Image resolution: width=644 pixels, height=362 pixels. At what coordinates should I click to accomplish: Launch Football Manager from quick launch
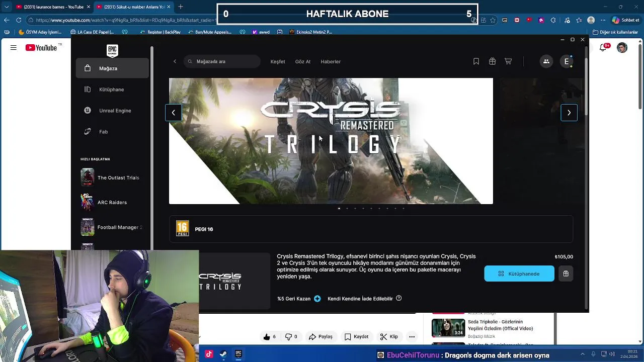click(x=112, y=227)
